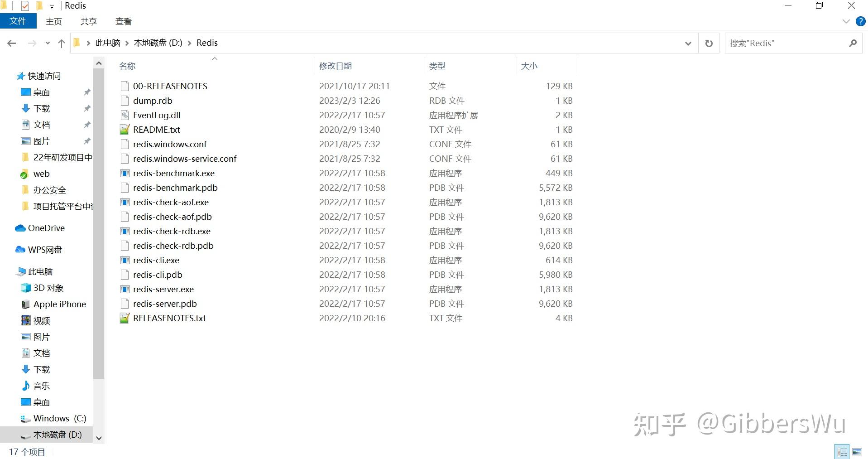Open Help via the question mark icon

pos(859,21)
